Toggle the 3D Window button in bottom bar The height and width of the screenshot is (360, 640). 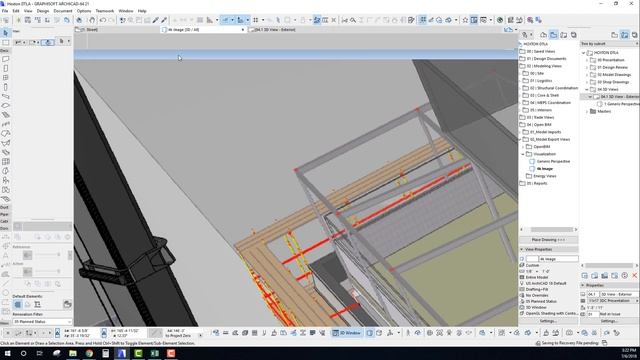point(347,333)
